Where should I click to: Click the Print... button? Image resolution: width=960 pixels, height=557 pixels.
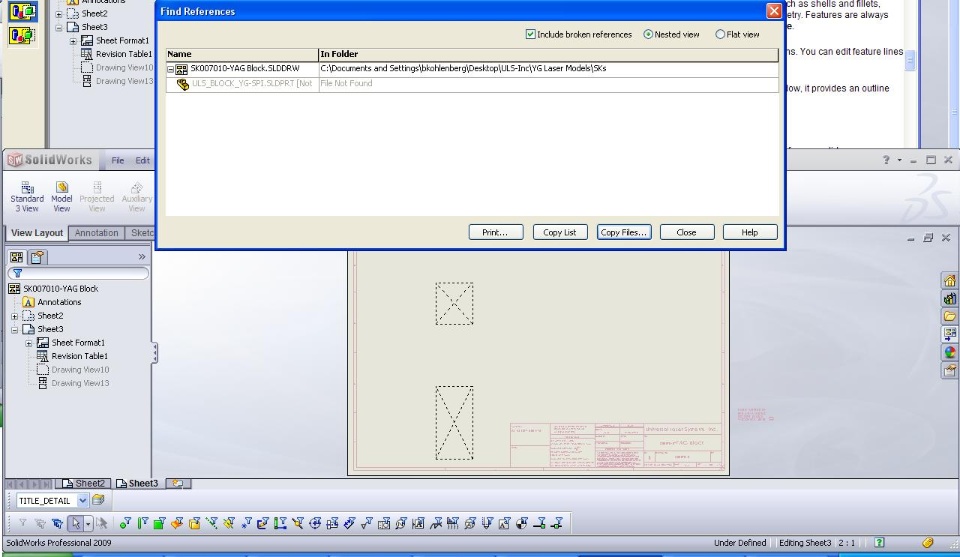pyautogui.click(x=495, y=233)
